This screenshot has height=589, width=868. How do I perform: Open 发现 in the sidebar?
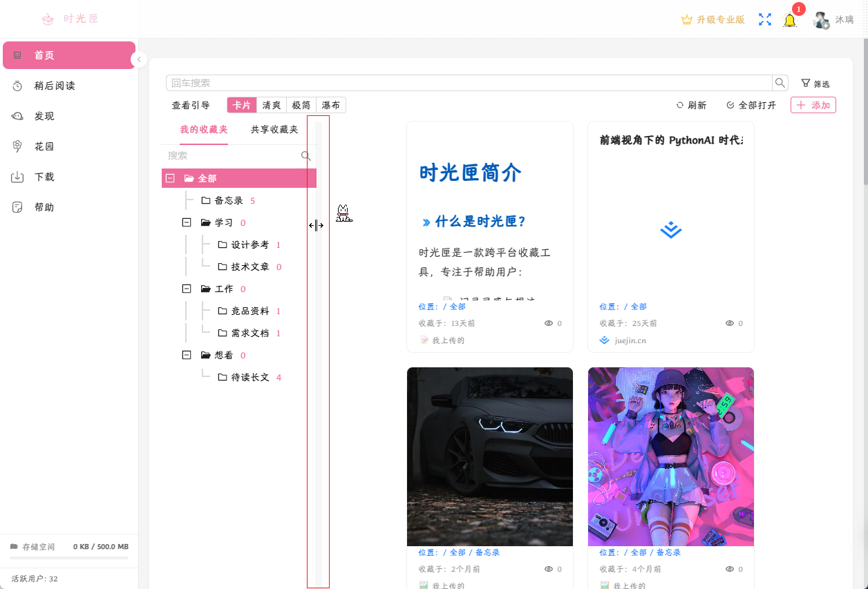(69, 116)
